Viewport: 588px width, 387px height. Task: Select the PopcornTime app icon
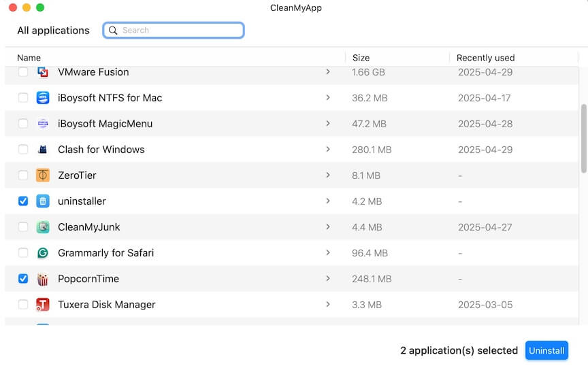(x=43, y=279)
